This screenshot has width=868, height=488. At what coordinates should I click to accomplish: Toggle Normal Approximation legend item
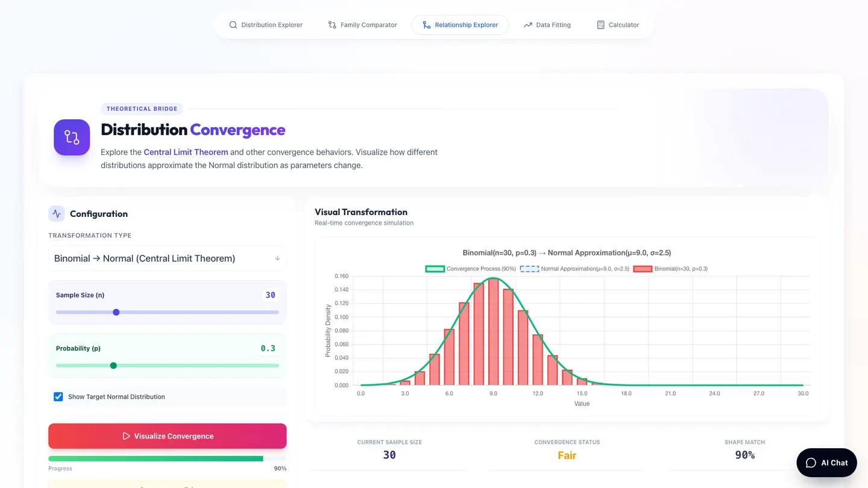(574, 269)
